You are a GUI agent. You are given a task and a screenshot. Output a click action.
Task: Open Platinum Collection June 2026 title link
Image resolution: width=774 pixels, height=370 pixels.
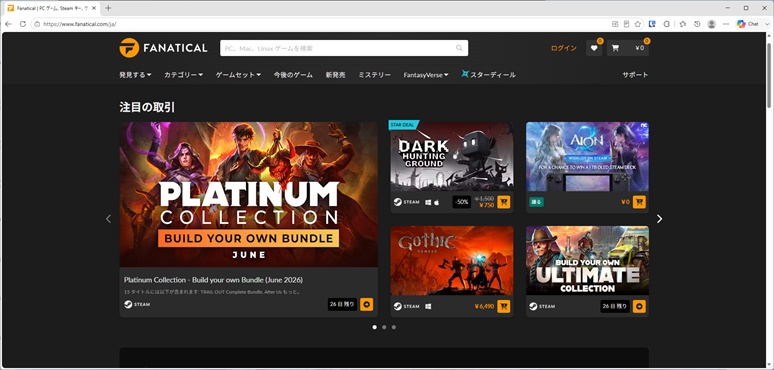(x=214, y=280)
